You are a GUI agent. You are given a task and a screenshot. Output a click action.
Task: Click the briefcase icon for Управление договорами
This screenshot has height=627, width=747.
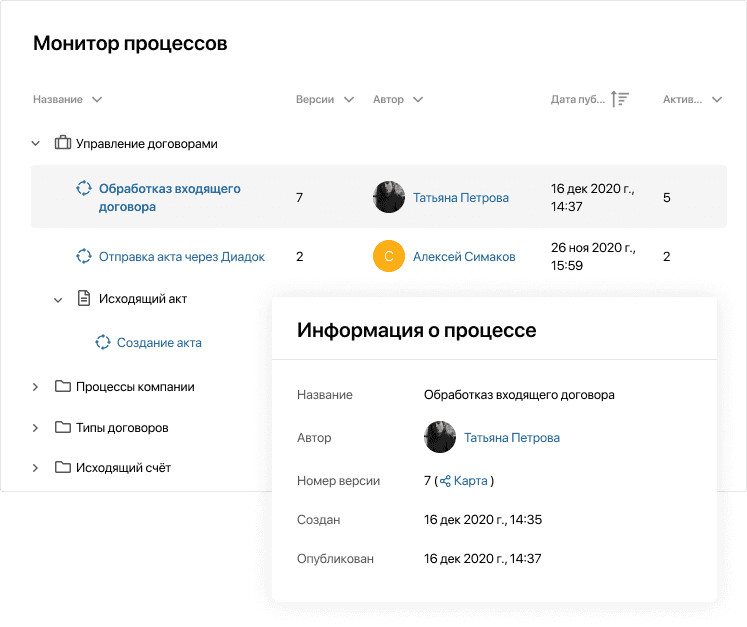coord(62,142)
